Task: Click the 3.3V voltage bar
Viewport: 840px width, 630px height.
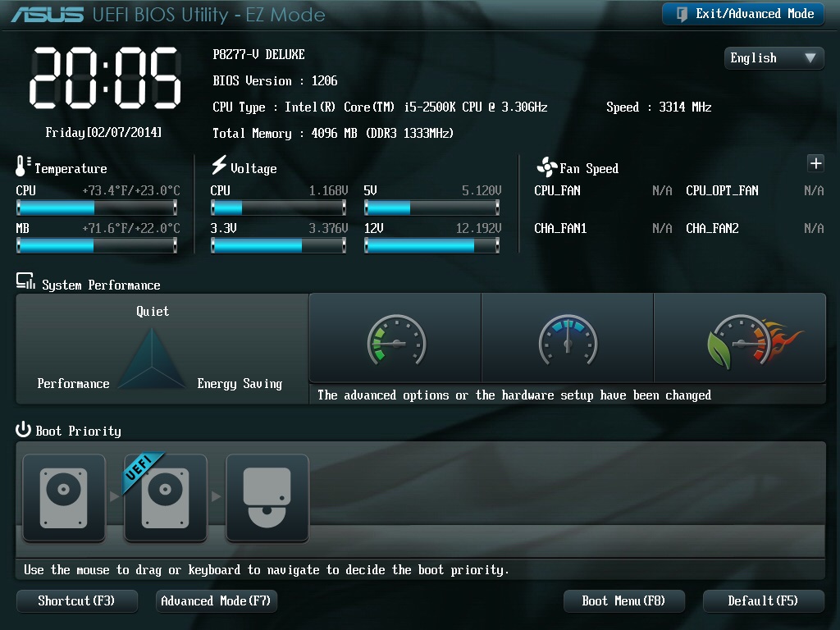Action: point(279,245)
